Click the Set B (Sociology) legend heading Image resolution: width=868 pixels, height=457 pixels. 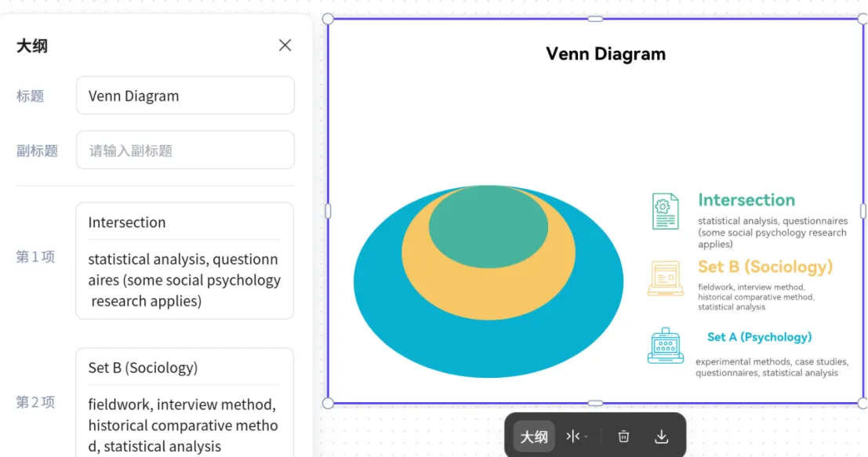tap(764, 267)
